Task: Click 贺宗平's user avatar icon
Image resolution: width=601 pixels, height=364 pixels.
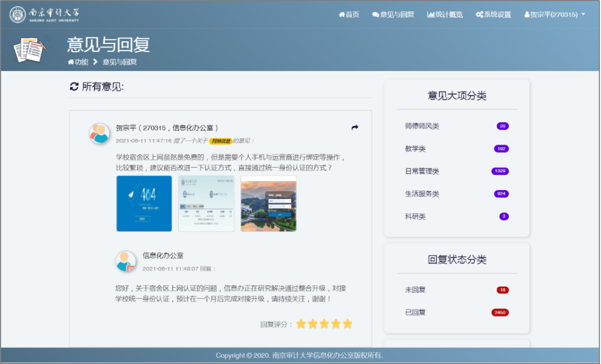Action: 100,133
